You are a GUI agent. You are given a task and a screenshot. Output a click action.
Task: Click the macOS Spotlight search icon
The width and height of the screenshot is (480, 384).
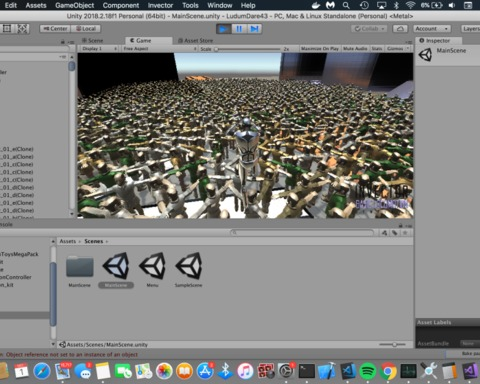click(346, 5)
